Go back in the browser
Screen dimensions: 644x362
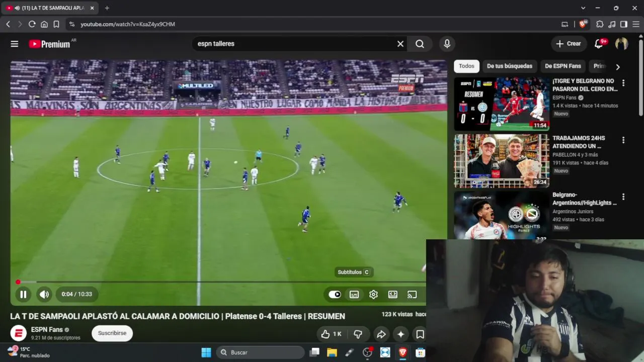pyautogui.click(x=8, y=24)
